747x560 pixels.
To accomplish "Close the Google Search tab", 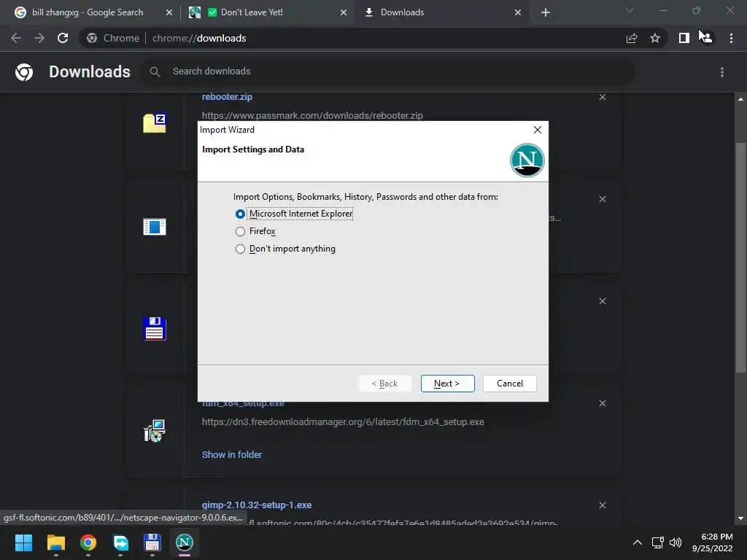I will click(169, 12).
